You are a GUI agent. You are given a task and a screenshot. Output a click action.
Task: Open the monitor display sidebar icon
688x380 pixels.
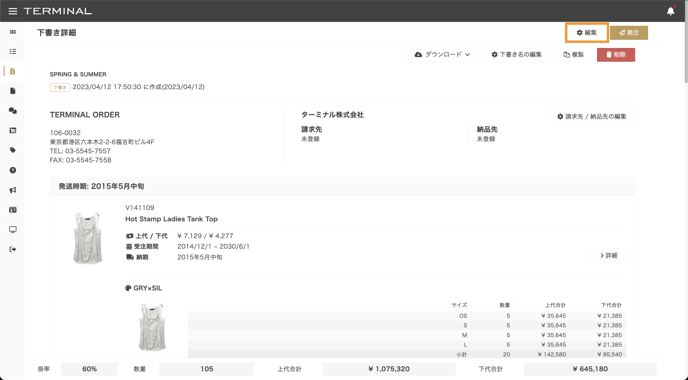click(x=13, y=229)
